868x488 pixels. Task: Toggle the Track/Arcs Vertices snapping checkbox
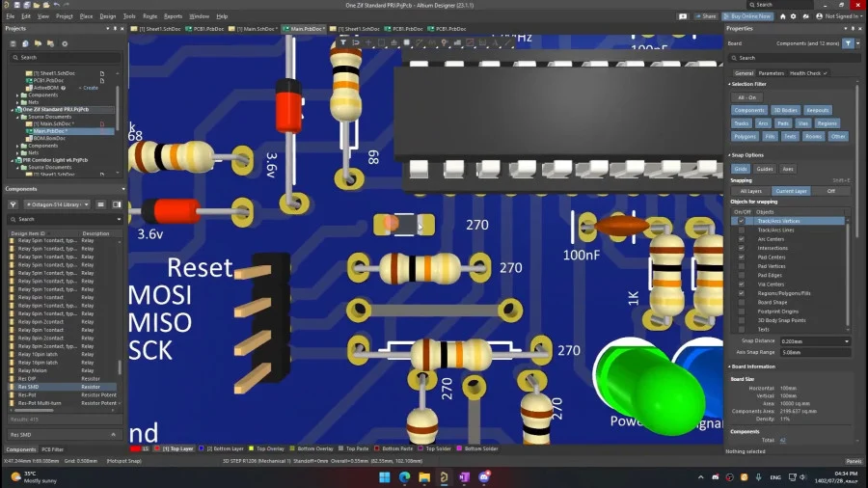(x=742, y=221)
